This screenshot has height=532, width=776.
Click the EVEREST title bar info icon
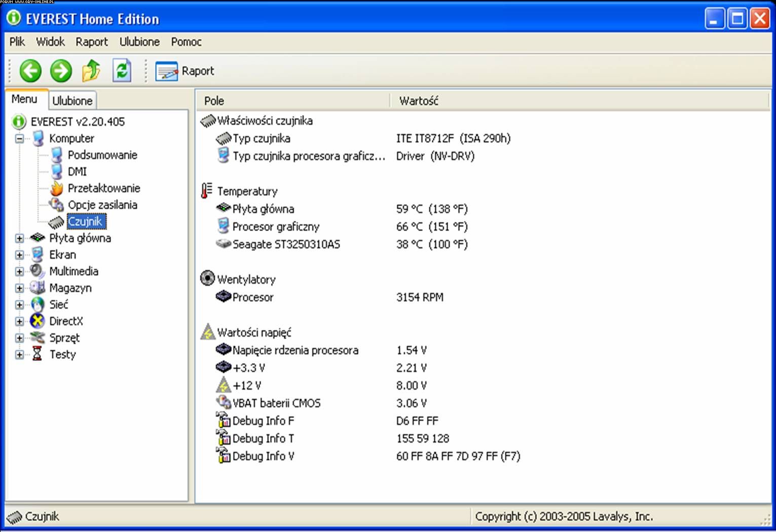[x=14, y=18]
